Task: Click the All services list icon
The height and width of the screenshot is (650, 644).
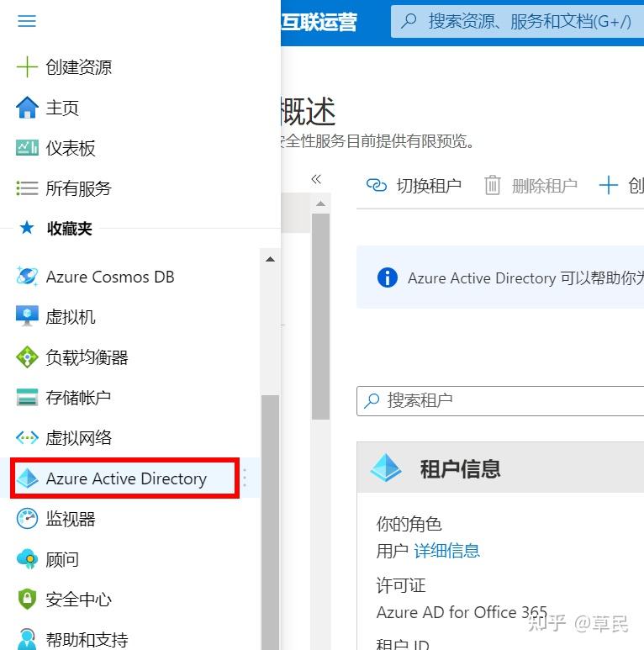Action: (x=27, y=188)
